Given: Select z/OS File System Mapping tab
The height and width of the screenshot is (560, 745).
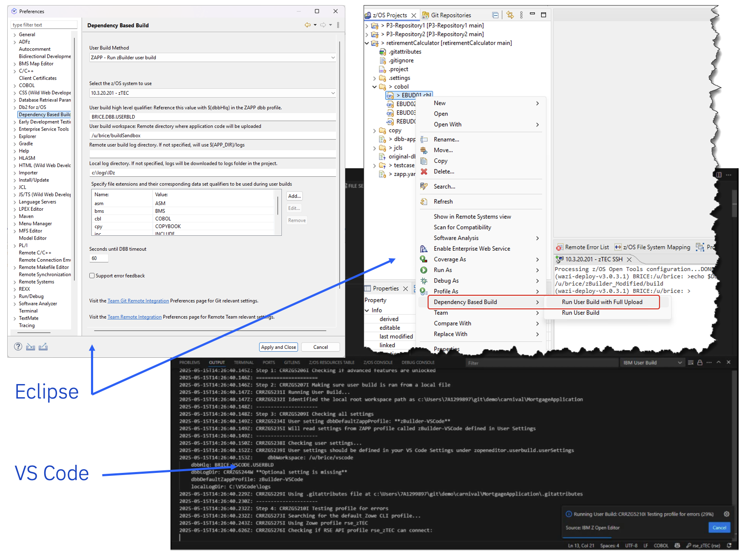Looking at the screenshot, I should (x=653, y=247).
